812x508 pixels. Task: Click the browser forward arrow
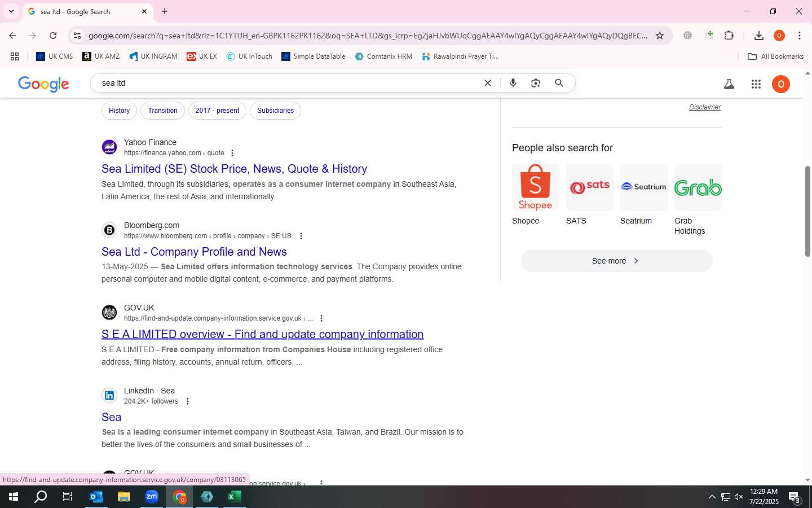tap(33, 36)
